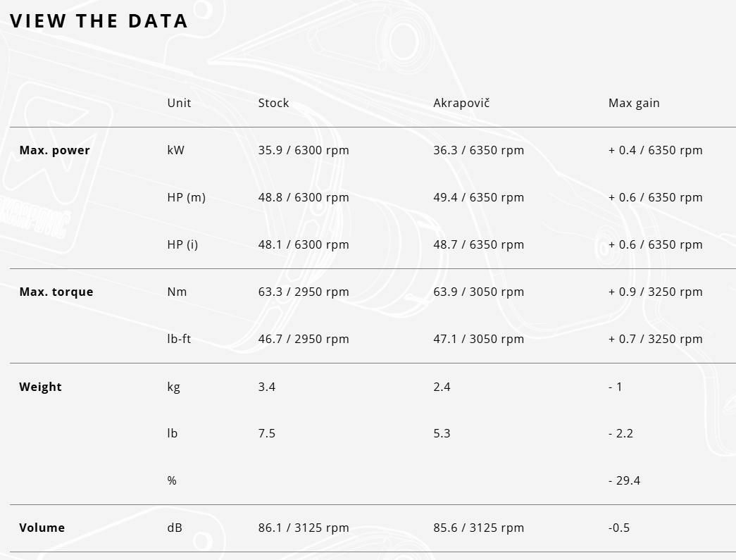This screenshot has height=560, width=736.
Task: Click stock torque value 63.3 / 2950 rpm
Action: 304,292
